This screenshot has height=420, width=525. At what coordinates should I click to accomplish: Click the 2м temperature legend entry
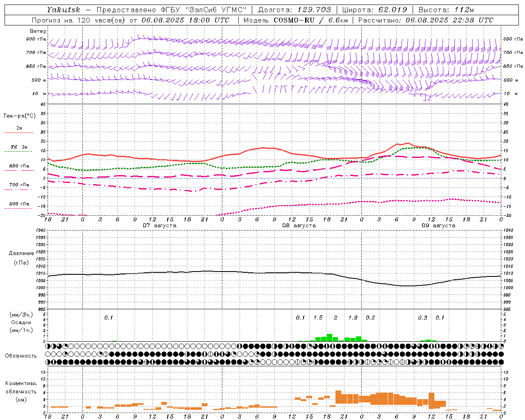click(x=19, y=129)
